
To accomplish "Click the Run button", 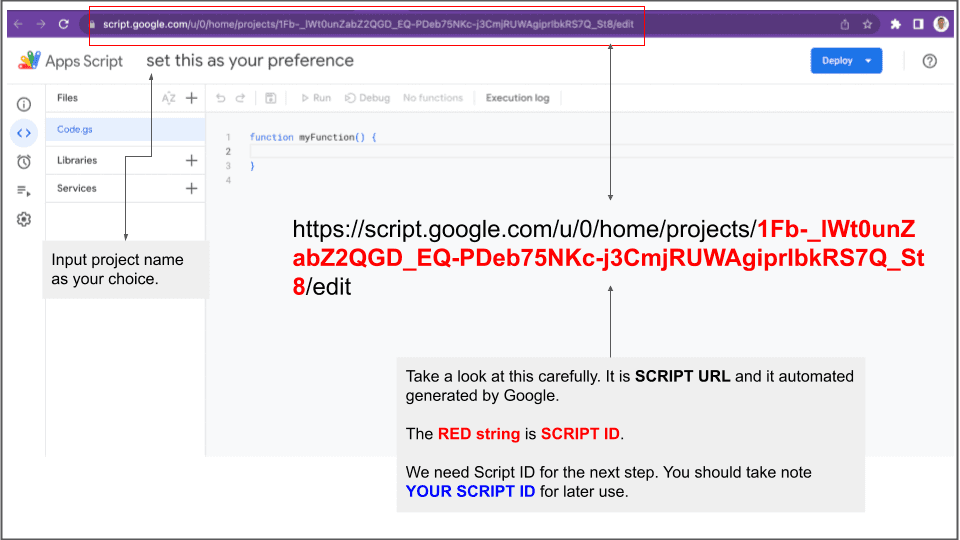I will (315, 98).
